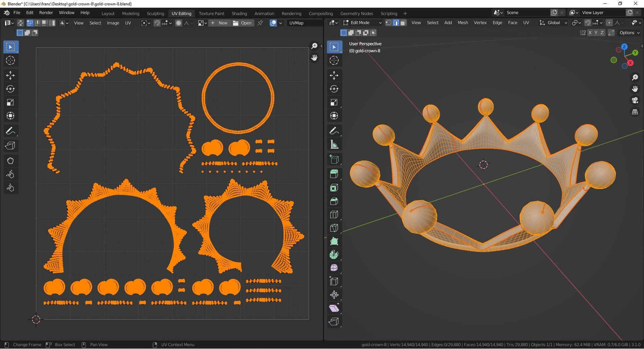
Task: Select the Smooth vertices tool
Action: point(334,268)
